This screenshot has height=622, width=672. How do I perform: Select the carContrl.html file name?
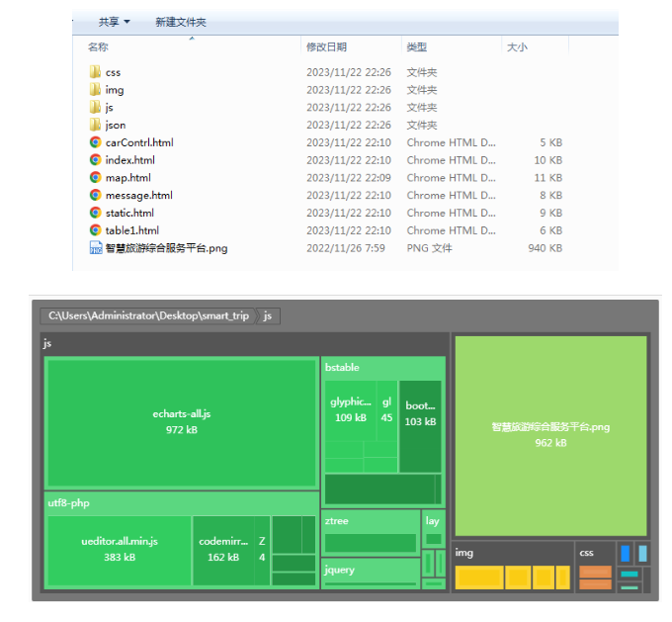[139, 142]
